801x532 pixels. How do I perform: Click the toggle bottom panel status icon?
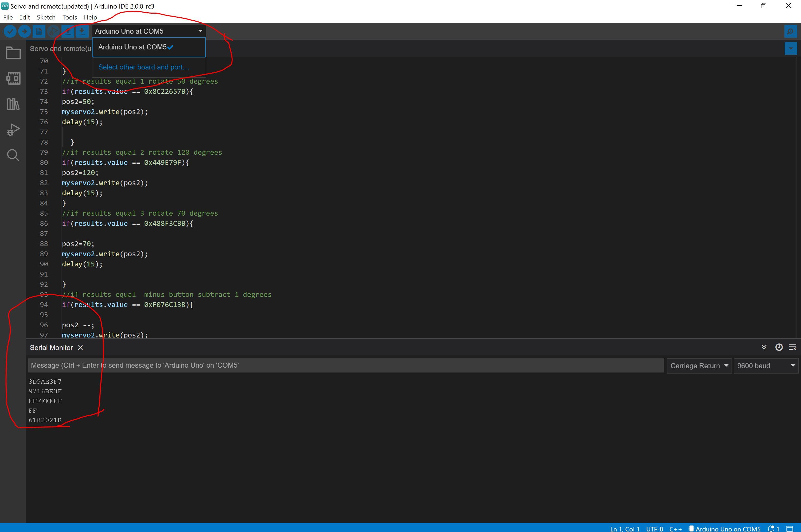790,529
